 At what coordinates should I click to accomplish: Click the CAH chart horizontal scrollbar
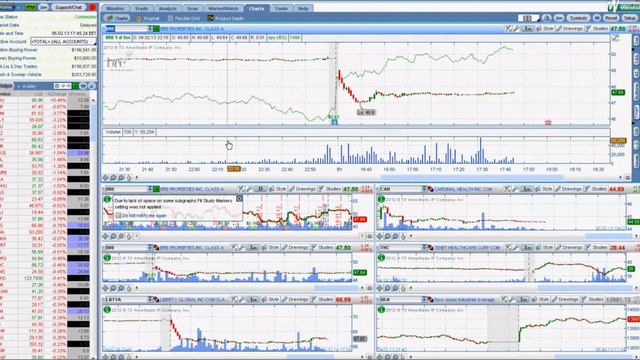(x=609, y=236)
